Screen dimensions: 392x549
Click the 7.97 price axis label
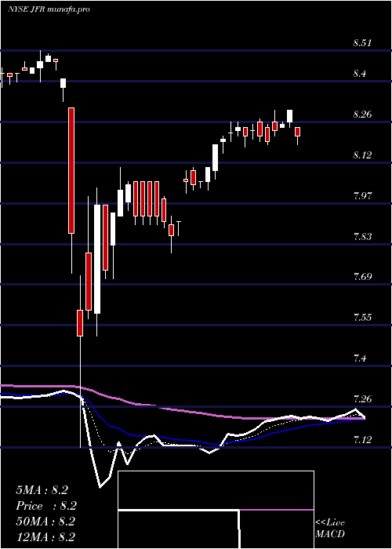click(x=362, y=195)
